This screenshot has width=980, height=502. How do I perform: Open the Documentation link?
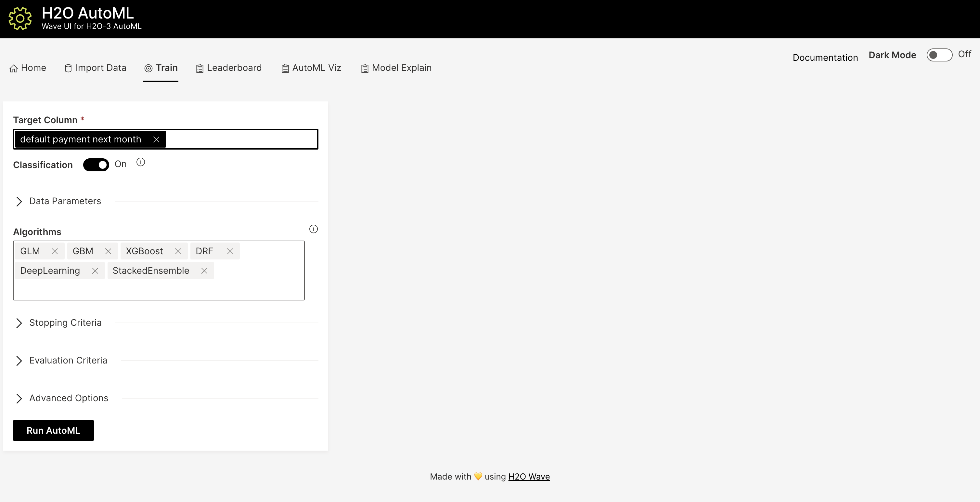point(825,58)
